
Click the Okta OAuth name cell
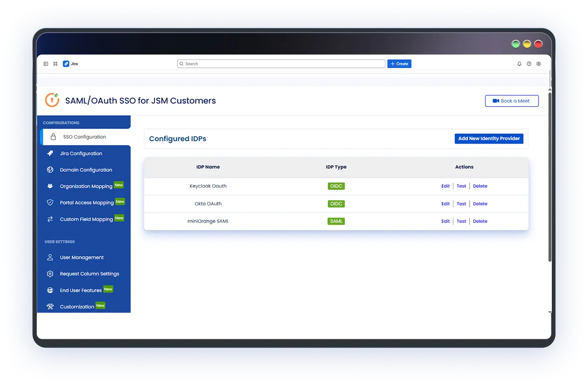(x=208, y=204)
